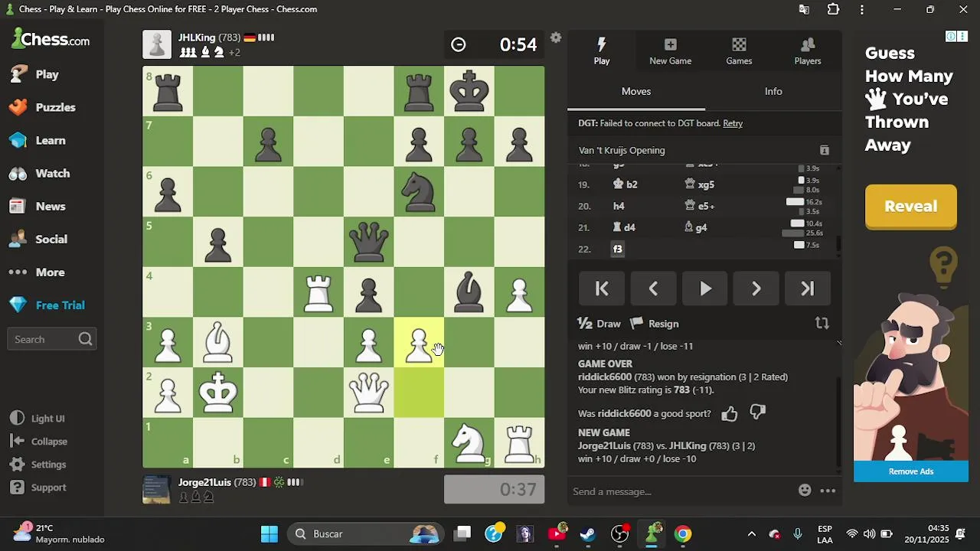This screenshot has width=980, height=551.
Task: Switch to the Info tab
Action: [x=773, y=91]
